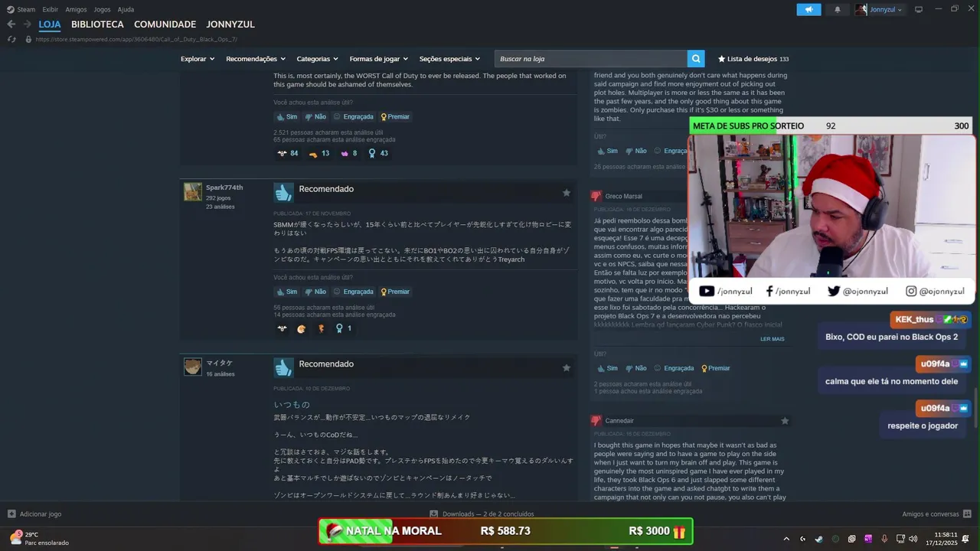Open the Amigos menu
Screen dimensions: 980x551
[x=76, y=9]
